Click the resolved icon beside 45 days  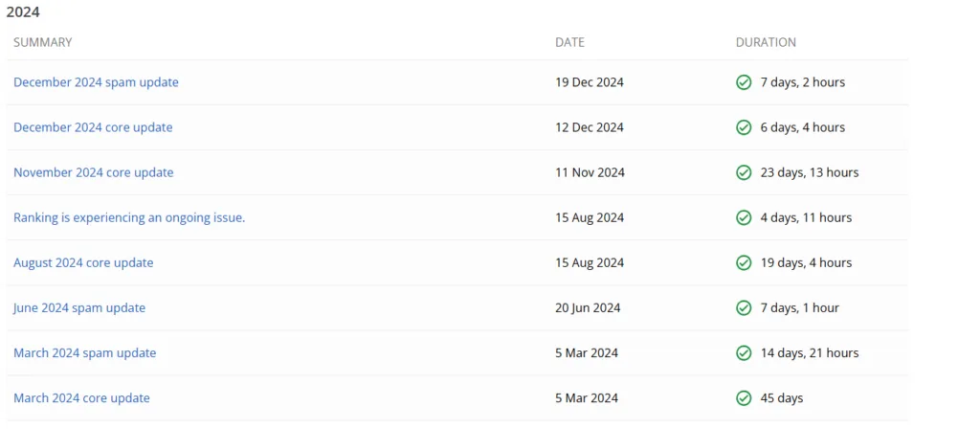(744, 397)
